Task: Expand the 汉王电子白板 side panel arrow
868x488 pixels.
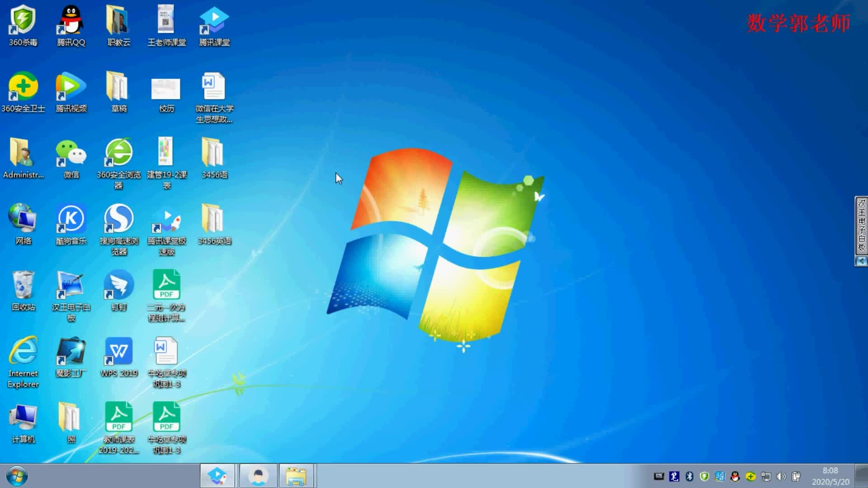Action: [x=861, y=261]
